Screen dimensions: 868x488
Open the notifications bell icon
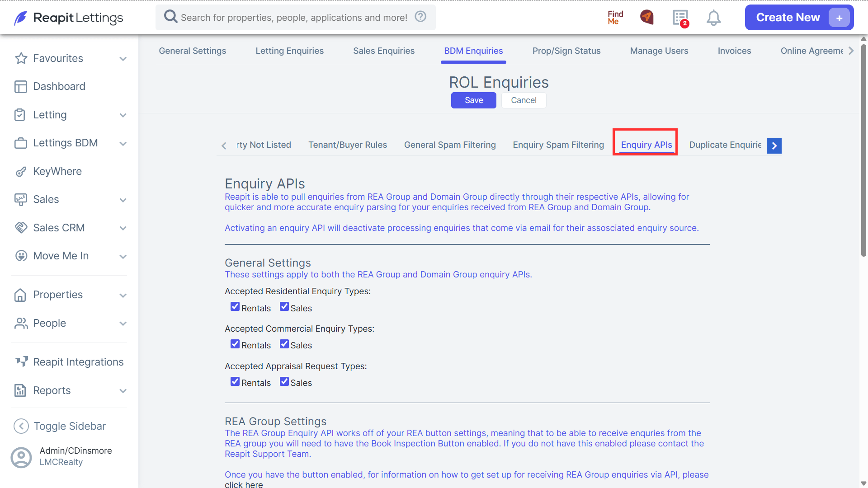[x=713, y=18]
